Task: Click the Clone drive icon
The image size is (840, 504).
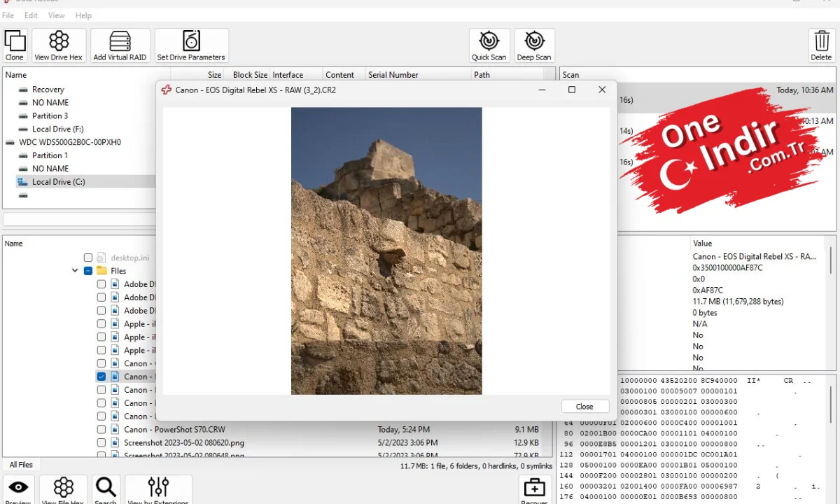Action: 15,45
